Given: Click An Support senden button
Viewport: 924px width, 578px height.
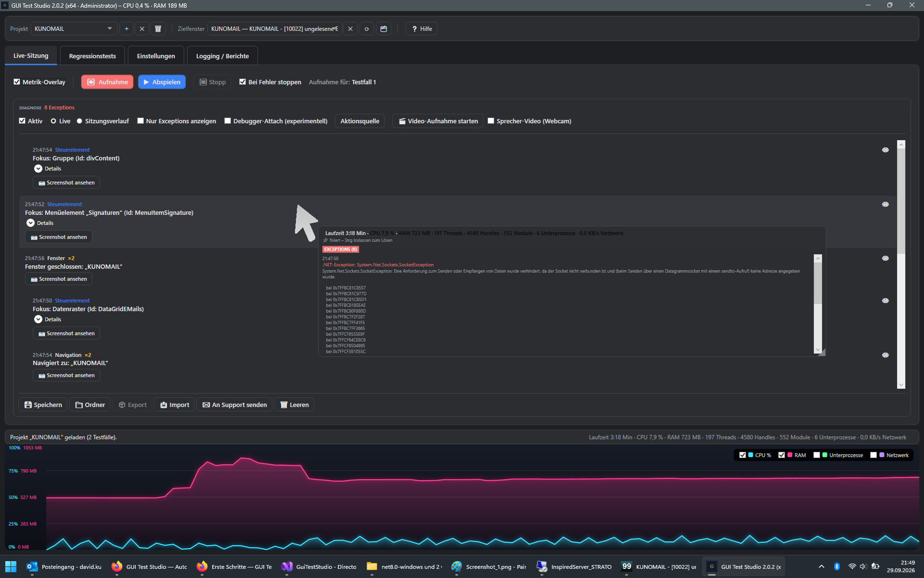Looking at the screenshot, I should click(234, 405).
